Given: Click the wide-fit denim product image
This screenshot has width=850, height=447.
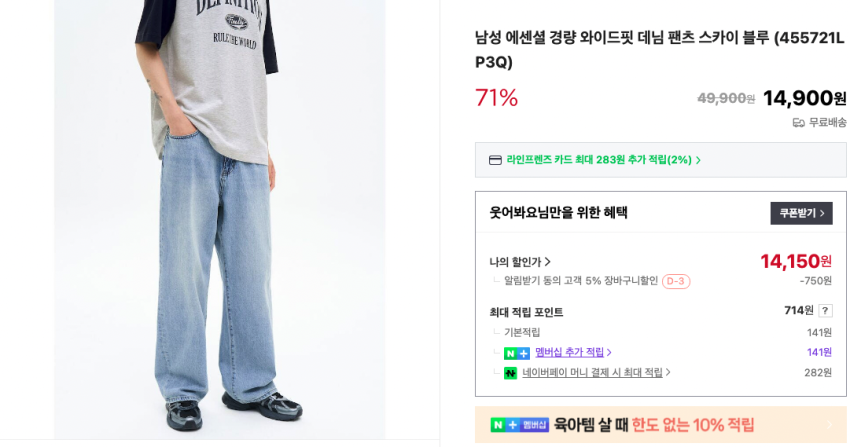Looking at the screenshot, I should click(220, 219).
